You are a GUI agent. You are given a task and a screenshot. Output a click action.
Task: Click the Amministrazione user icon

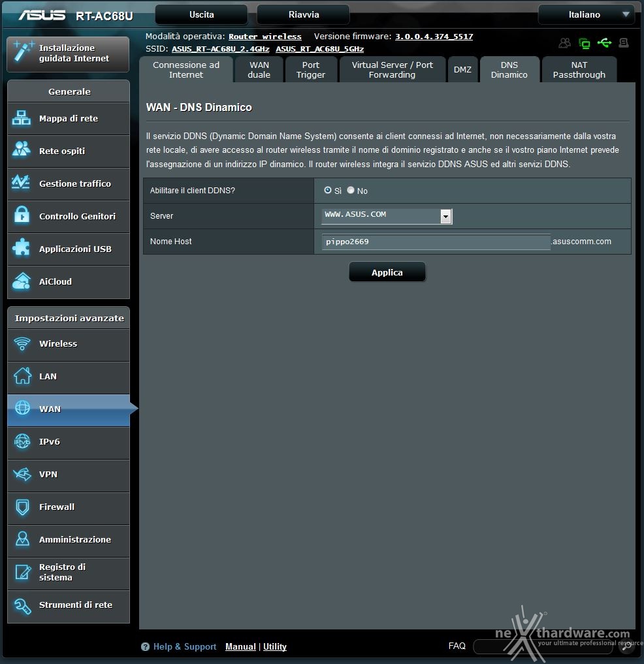[x=22, y=539]
